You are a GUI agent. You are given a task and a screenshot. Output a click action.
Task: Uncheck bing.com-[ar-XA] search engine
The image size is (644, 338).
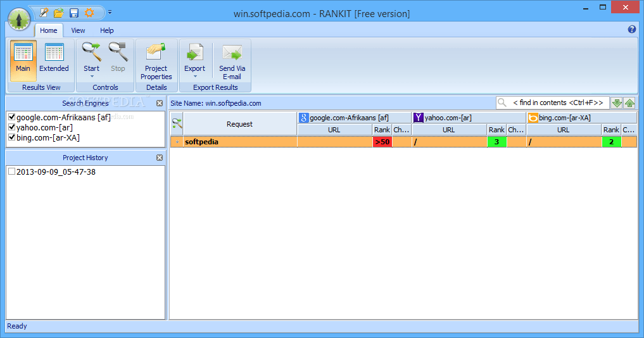tap(12, 137)
